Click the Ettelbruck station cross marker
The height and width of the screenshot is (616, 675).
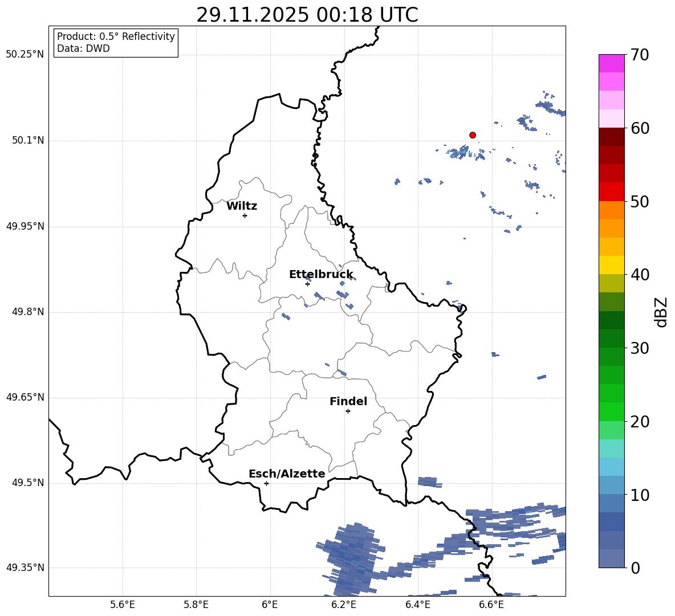(x=307, y=284)
